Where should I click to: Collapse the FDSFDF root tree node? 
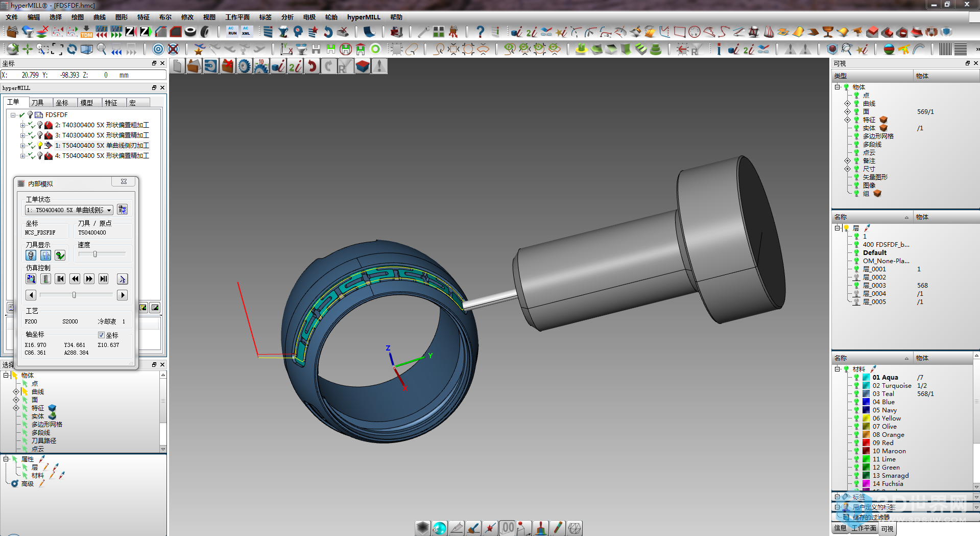(x=13, y=115)
